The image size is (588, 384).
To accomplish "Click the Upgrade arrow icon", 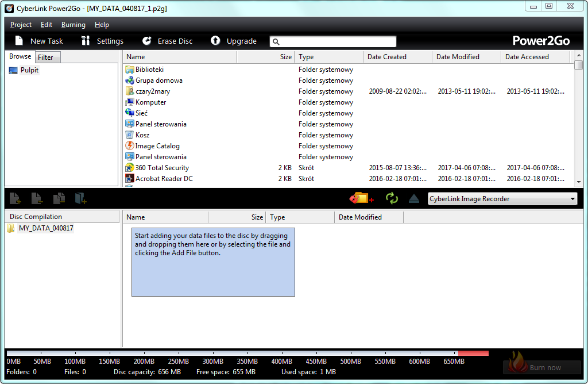I will tap(215, 41).
